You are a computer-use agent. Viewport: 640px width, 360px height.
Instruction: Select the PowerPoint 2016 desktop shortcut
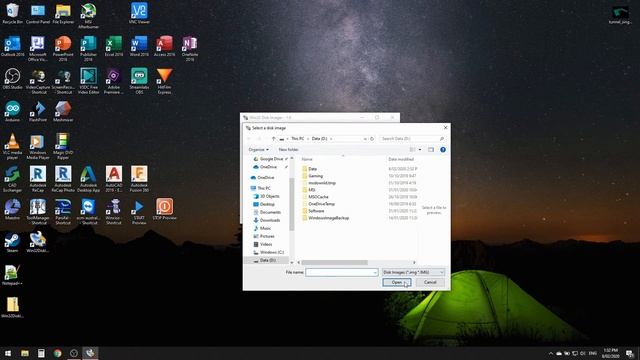(x=63, y=48)
